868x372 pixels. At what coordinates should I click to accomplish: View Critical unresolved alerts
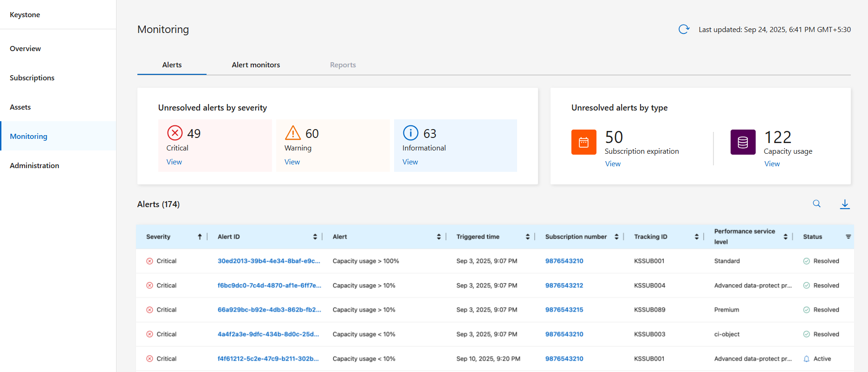point(174,162)
